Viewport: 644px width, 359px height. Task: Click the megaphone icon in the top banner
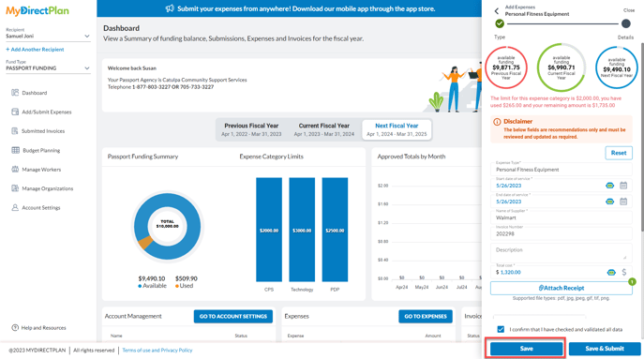(x=170, y=8)
